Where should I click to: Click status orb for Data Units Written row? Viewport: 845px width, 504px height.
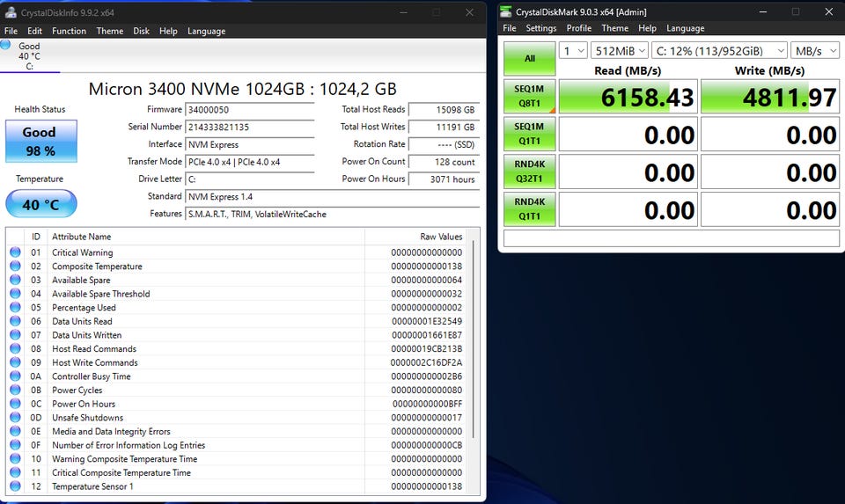[x=15, y=334]
